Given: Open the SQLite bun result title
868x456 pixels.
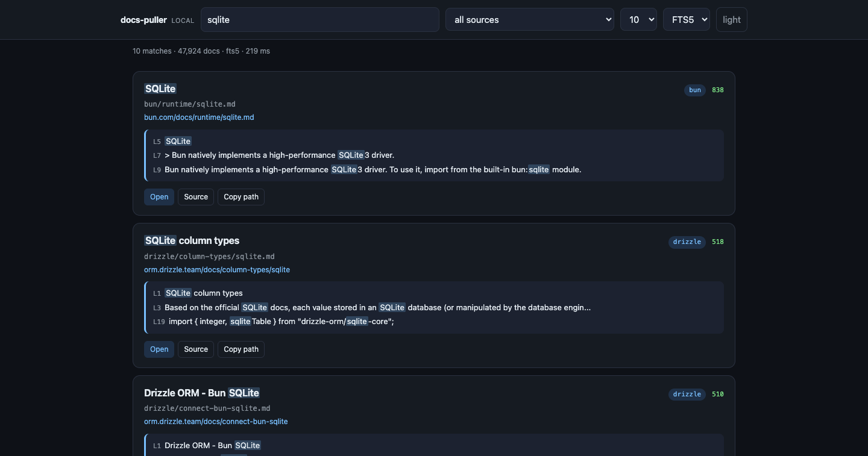Looking at the screenshot, I should tap(160, 89).
